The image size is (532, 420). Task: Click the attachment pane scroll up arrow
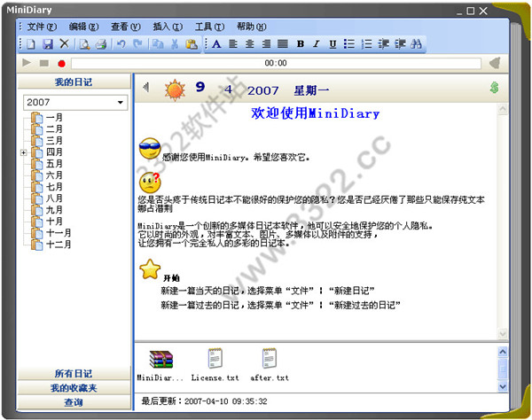tap(503, 352)
